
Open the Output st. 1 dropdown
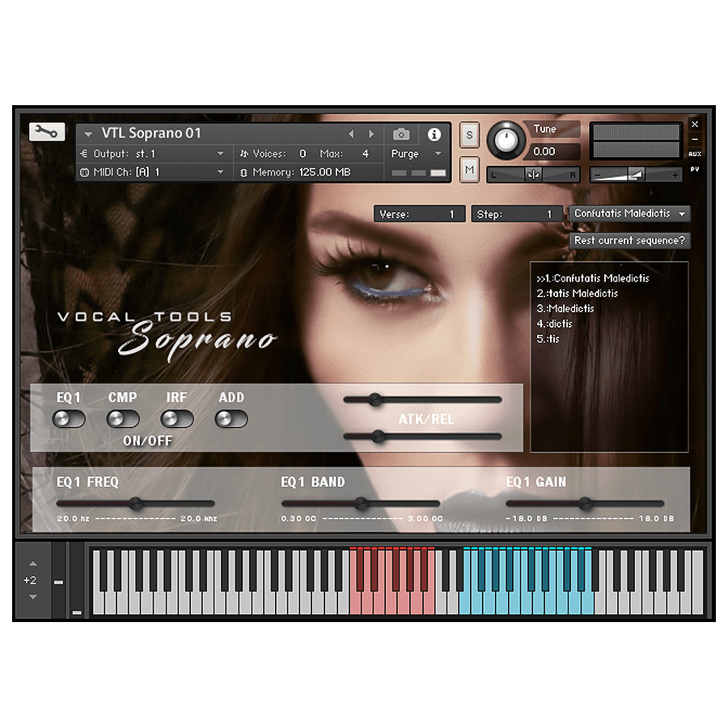point(221,153)
